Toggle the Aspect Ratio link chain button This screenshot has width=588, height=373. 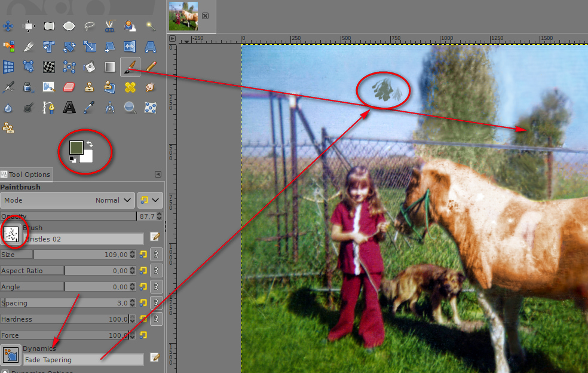[x=157, y=271]
